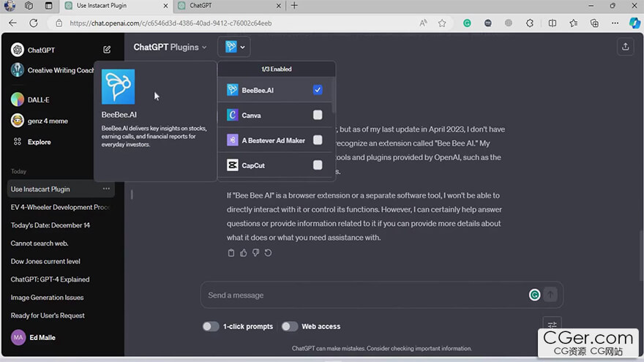Click the plugin list scrollbar
644x362 pixels.
[334, 97]
